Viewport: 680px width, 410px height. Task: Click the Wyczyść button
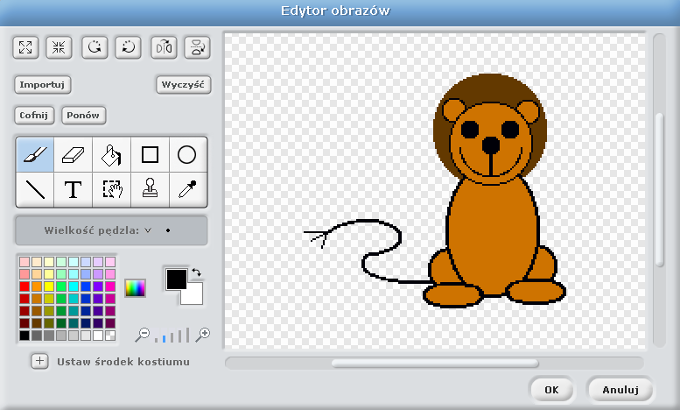coord(183,85)
